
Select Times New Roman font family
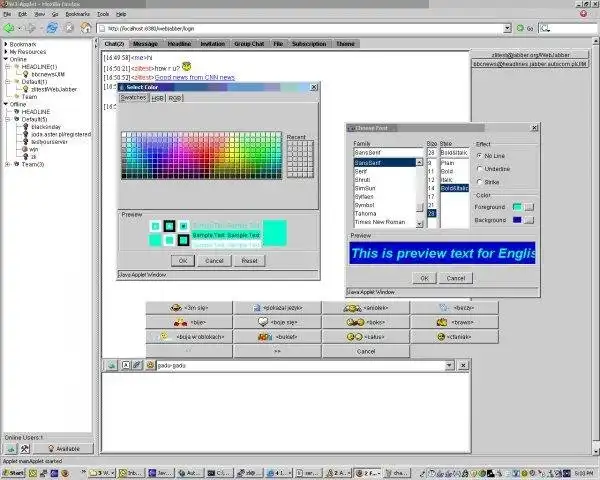click(385, 222)
